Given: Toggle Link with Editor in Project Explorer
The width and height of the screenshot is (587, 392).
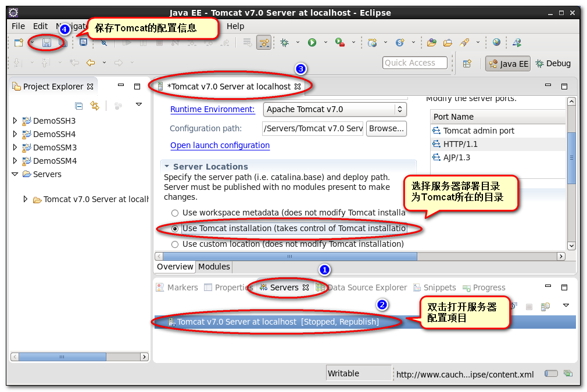Looking at the screenshot, I should (95, 106).
